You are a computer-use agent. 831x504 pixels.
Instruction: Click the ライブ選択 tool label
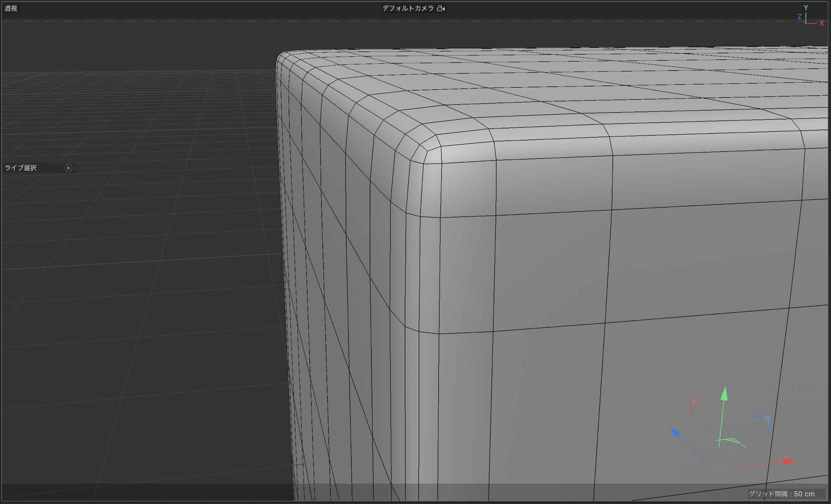click(x=21, y=168)
